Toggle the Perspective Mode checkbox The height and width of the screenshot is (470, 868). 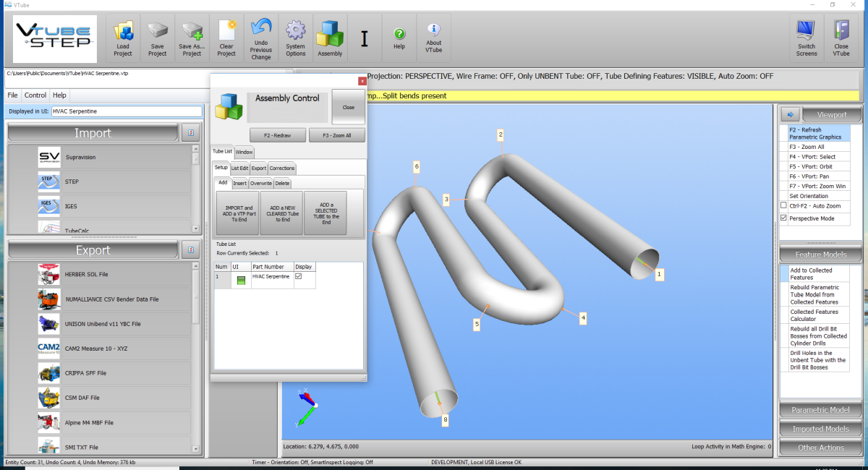[x=783, y=218]
